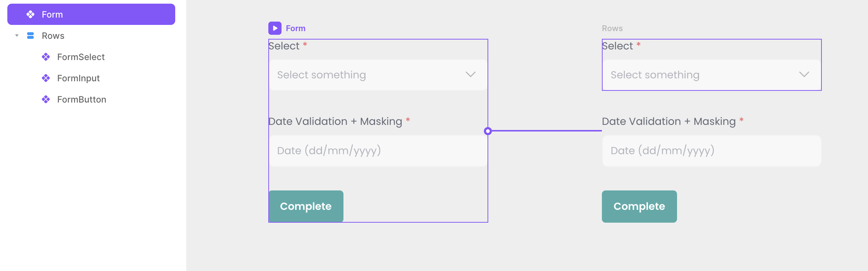Click the Form frame title label

pyautogui.click(x=295, y=28)
